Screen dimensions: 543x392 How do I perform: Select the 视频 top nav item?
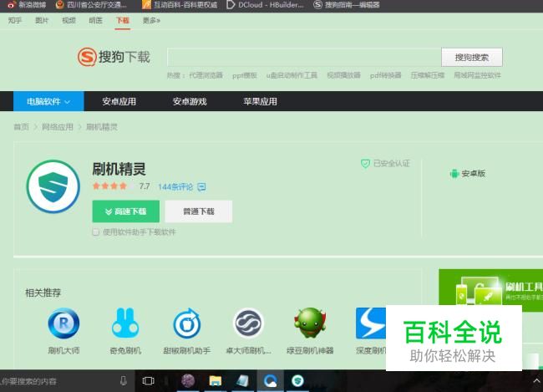(x=69, y=20)
